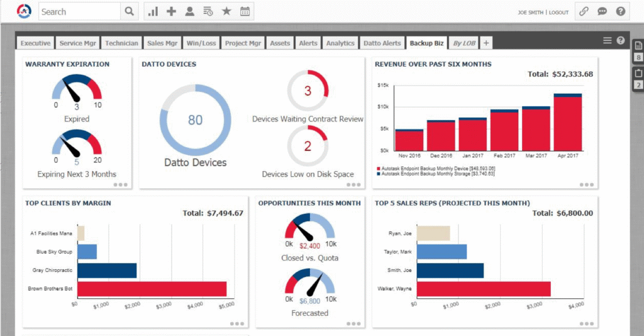Image resolution: width=644 pixels, height=336 pixels.
Task: Click the Nov 2016 revenue bar
Action: [x=409, y=140]
